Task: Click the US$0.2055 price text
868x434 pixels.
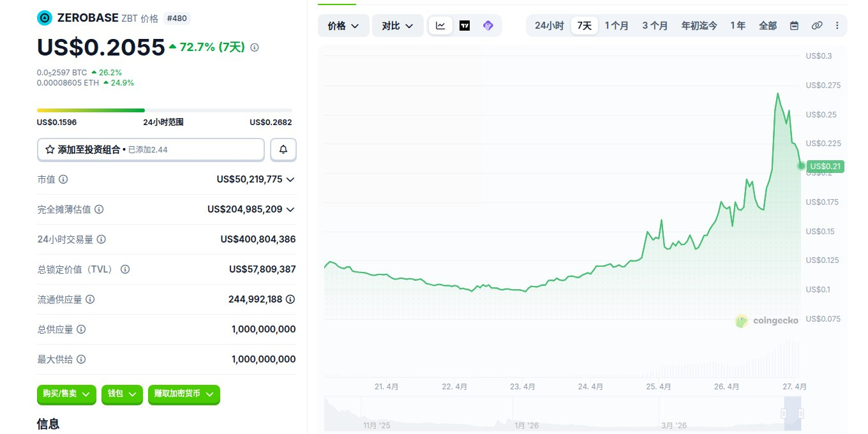Action: click(x=101, y=47)
